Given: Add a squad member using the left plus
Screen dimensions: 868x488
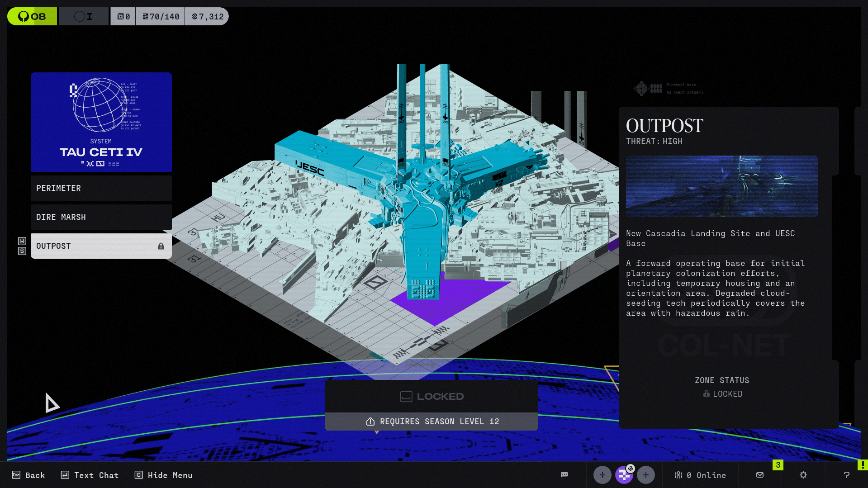Looking at the screenshot, I should tap(602, 475).
